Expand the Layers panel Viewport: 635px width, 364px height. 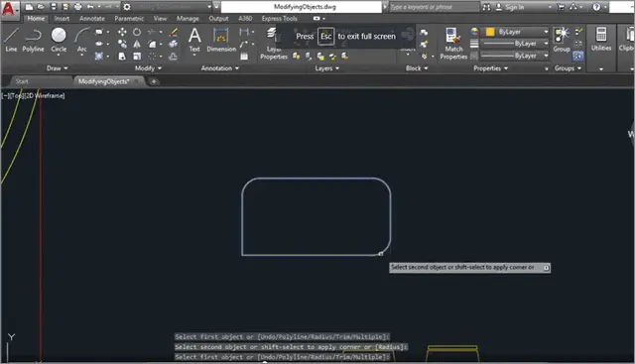(x=327, y=68)
